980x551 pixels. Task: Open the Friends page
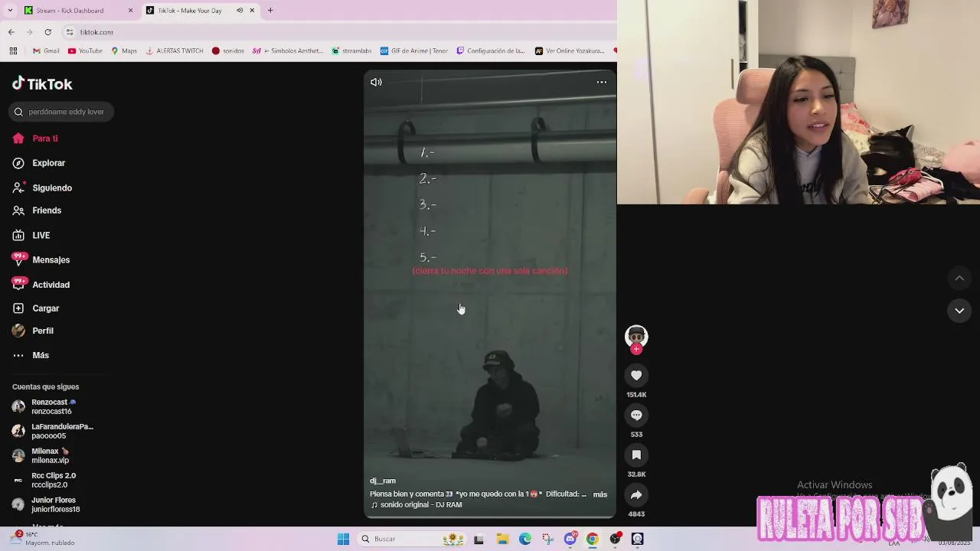click(37, 210)
